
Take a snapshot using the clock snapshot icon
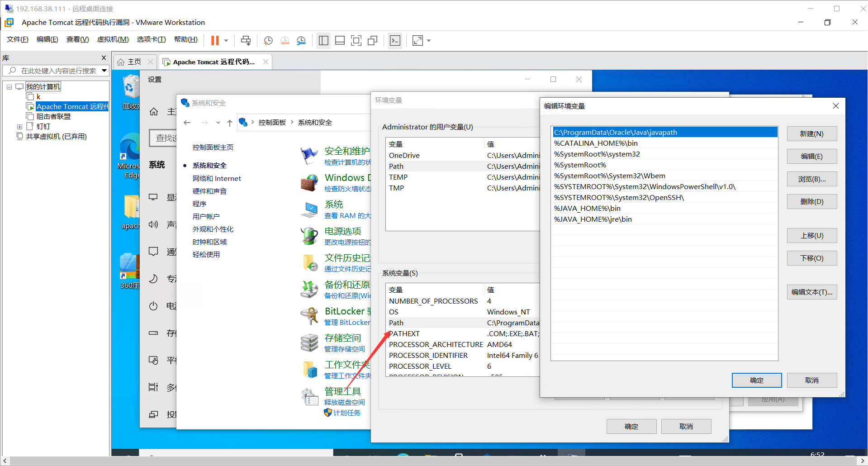tap(268, 41)
